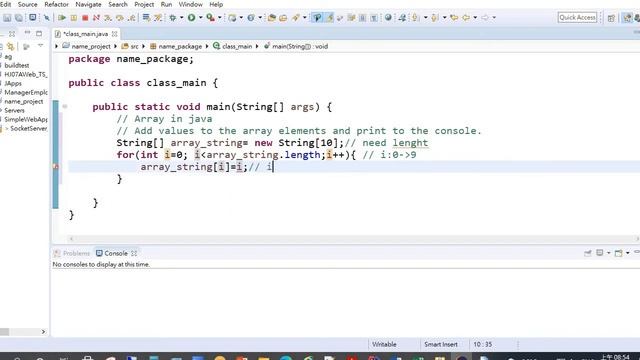
Task: Expand breadcrumb arrow before class_main
Action: click(x=207, y=47)
